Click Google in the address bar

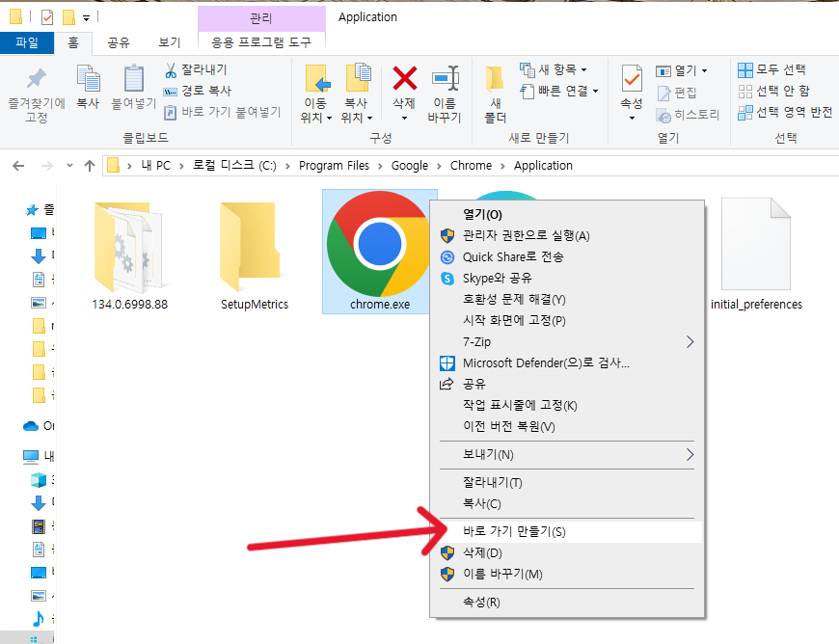(x=409, y=166)
